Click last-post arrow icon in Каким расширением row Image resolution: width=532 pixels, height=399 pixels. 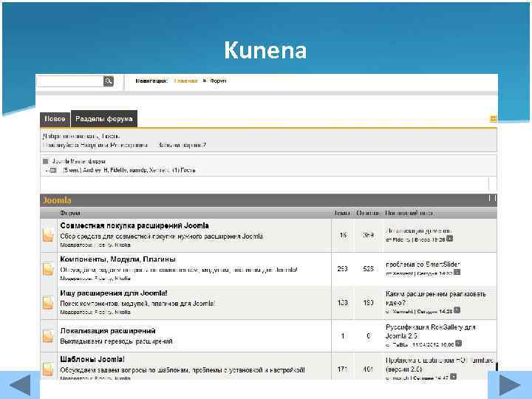pos(457,310)
